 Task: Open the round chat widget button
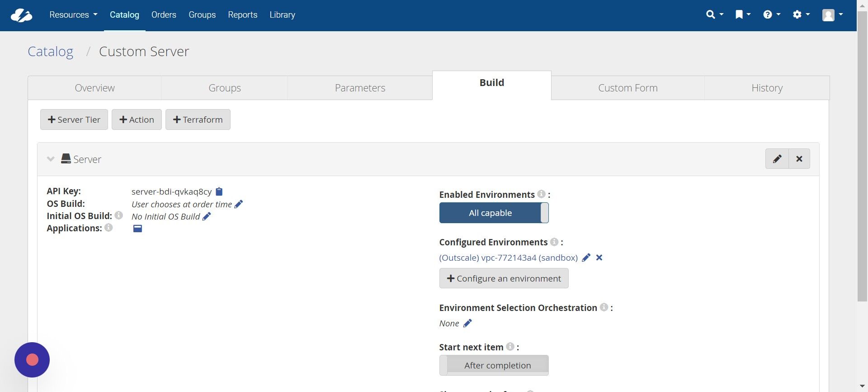tap(32, 360)
